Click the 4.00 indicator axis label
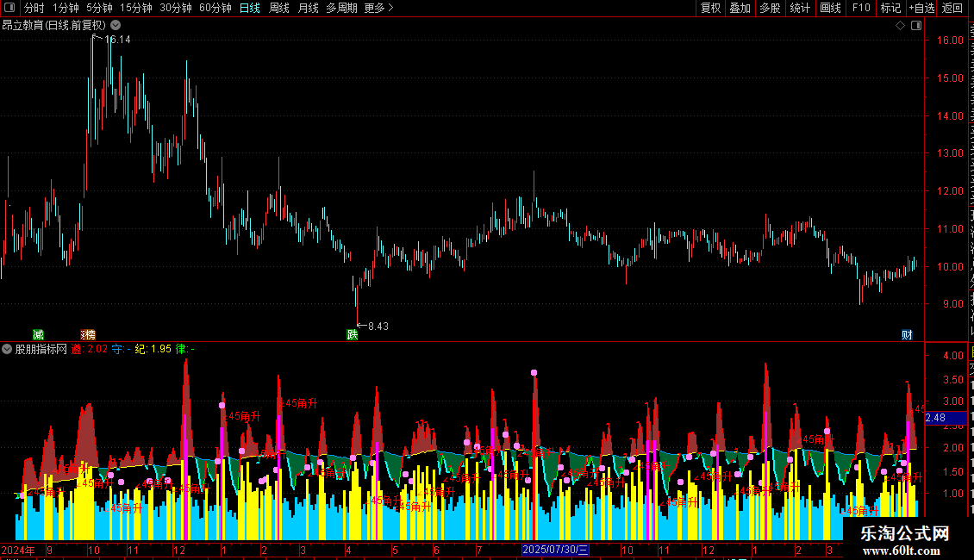Image resolution: width=974 pixels, height=560 pixels. (x=952, y=355)
